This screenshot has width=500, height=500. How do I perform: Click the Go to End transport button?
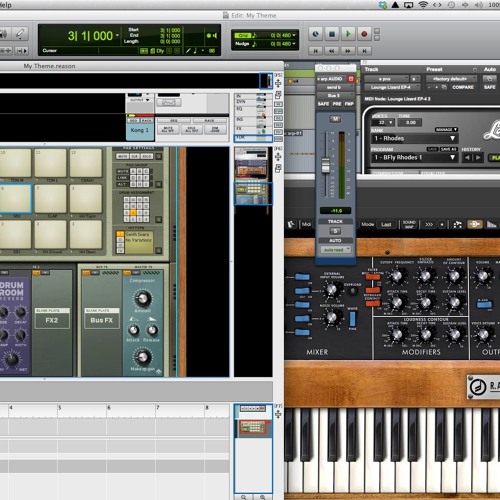364,51
